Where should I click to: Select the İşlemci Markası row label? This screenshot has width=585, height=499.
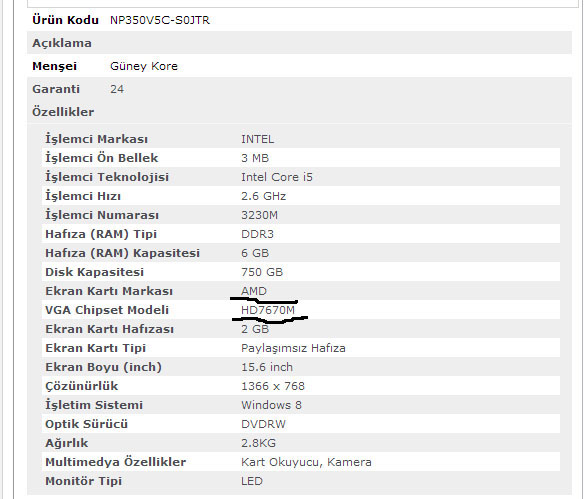(97, 139)
